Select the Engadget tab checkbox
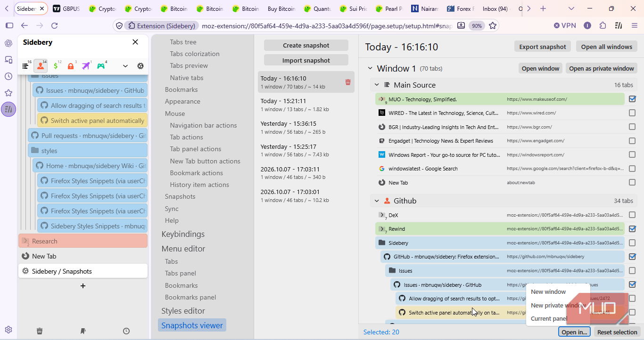This screenshot has width=644, height=340. tap(632, 141)
